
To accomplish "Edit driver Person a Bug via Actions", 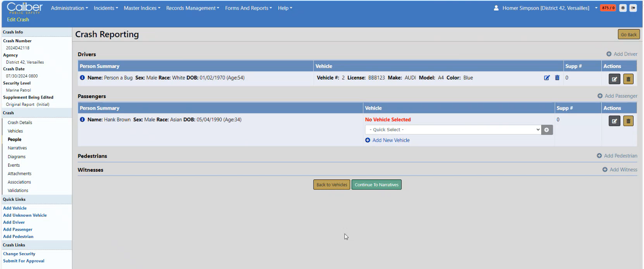I will pyautogui.click(x=614, y=79).
